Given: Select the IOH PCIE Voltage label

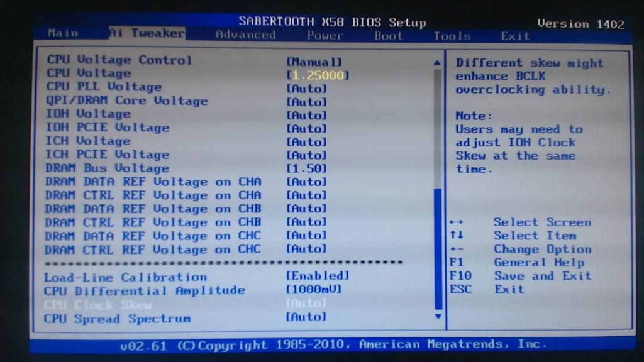Looking at the screenshot, I should tap(107, 128).
